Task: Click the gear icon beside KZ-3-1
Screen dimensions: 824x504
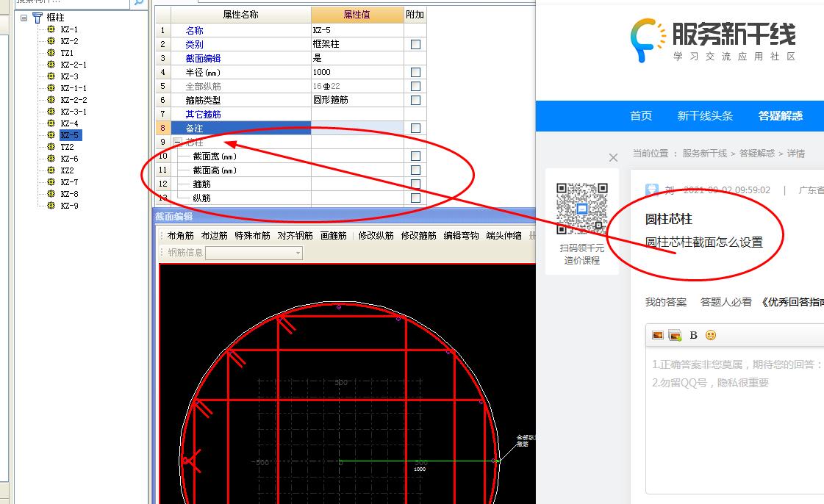Action: [51, 111]
